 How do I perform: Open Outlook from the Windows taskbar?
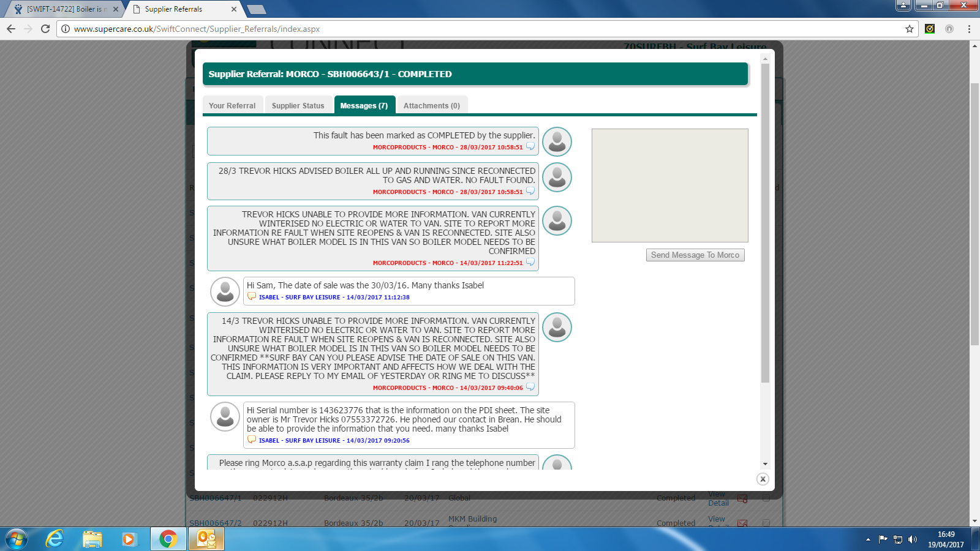[x=206, y=539]
